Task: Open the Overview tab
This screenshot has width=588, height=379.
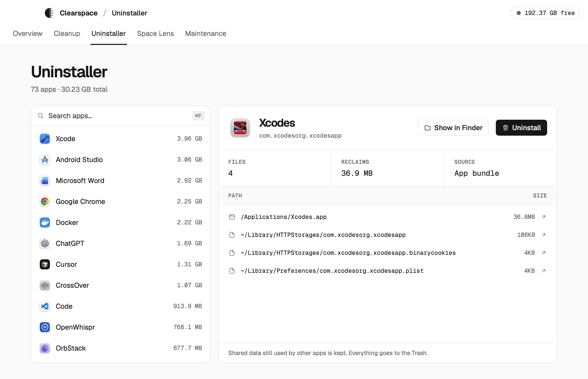Action: tap(28, 33)
